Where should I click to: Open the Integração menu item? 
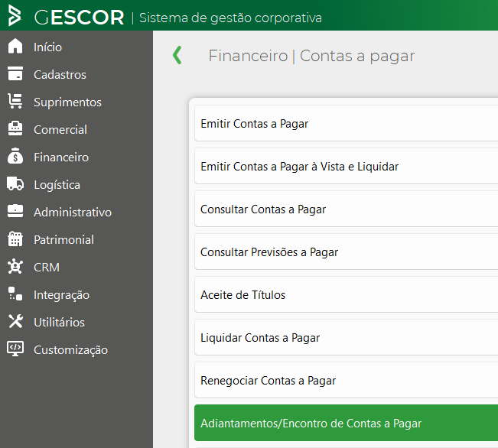click(x=61, y=294)
